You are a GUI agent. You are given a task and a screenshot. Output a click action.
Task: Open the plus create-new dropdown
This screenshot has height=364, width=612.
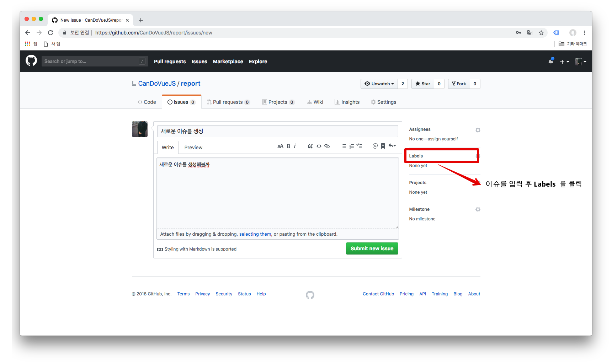(x=564, y=62)
